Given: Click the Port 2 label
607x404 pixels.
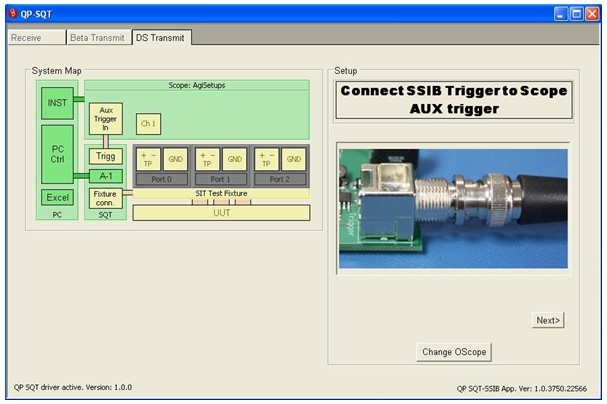Looking at the screenshot, I should click(279, 179).
